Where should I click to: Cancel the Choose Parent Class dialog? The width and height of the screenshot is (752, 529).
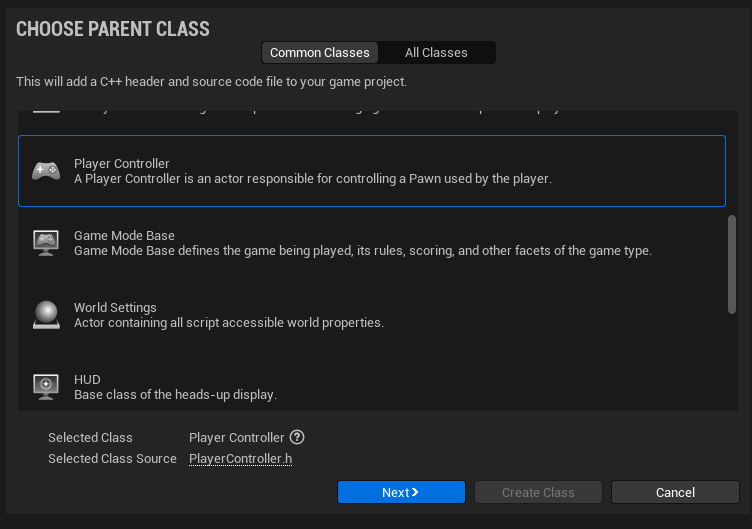pos(675,492)
